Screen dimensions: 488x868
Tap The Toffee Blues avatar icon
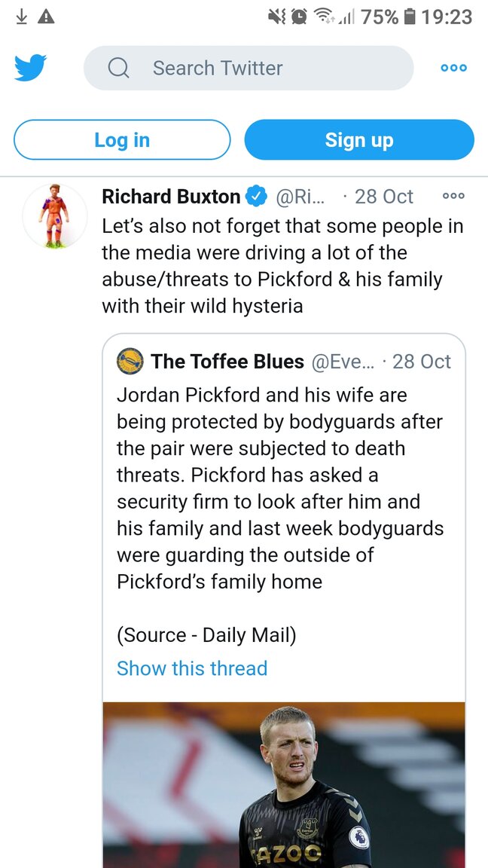click(x=130, y=361)
